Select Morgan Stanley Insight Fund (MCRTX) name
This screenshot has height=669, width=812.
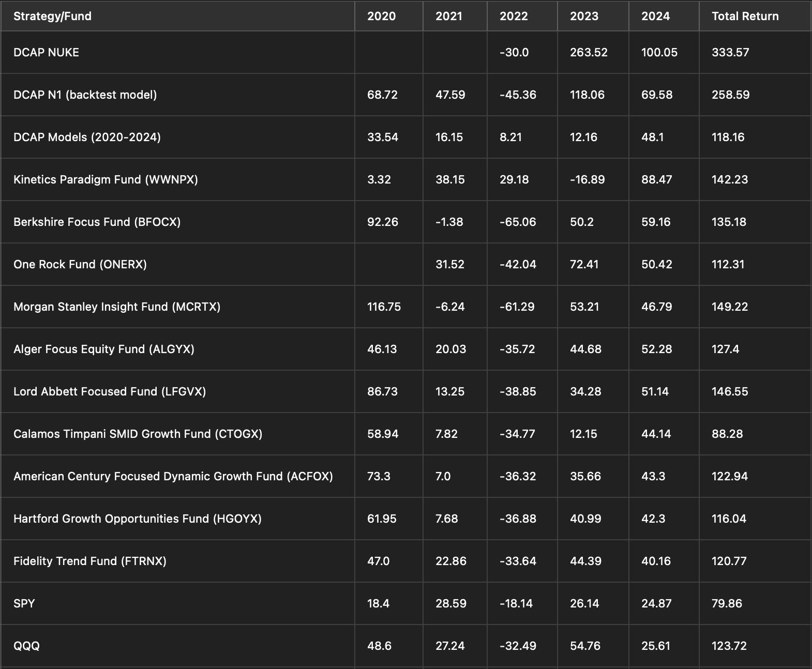pos(117,307)
